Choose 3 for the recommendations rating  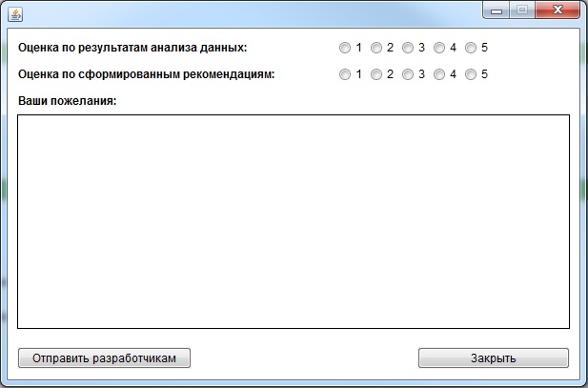point(408,74)
